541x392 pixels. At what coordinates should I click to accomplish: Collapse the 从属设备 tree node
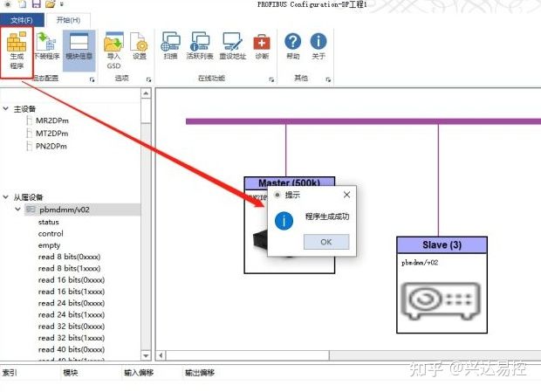click(5, 197)
